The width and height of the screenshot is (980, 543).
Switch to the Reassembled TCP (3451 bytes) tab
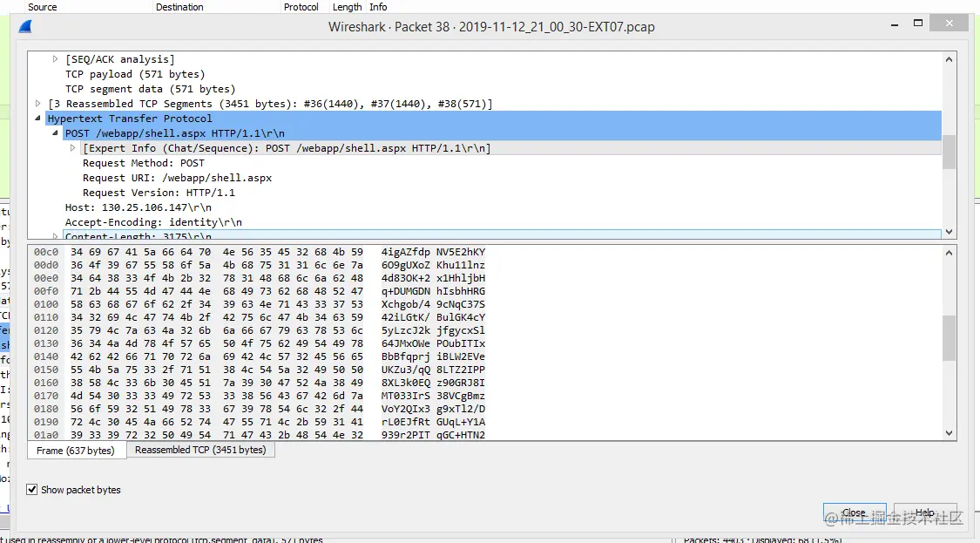(x=199, y=450)
